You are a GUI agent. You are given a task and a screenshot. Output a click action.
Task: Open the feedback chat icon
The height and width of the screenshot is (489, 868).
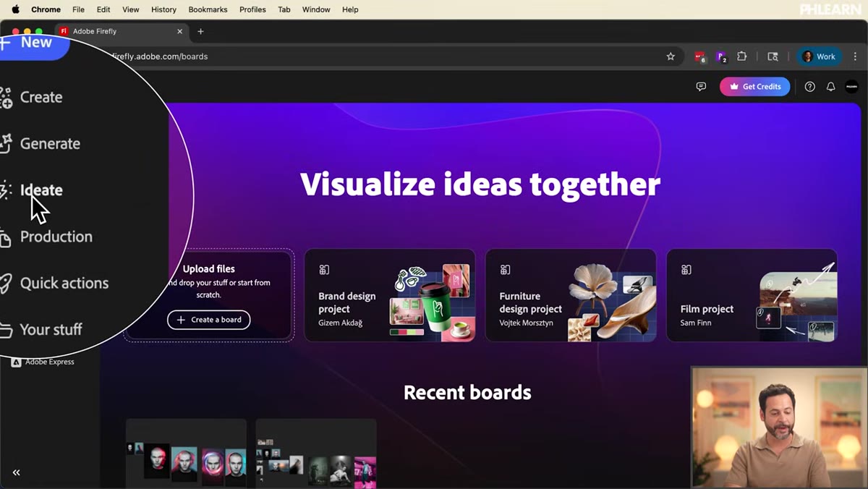[x=701, y=87]
